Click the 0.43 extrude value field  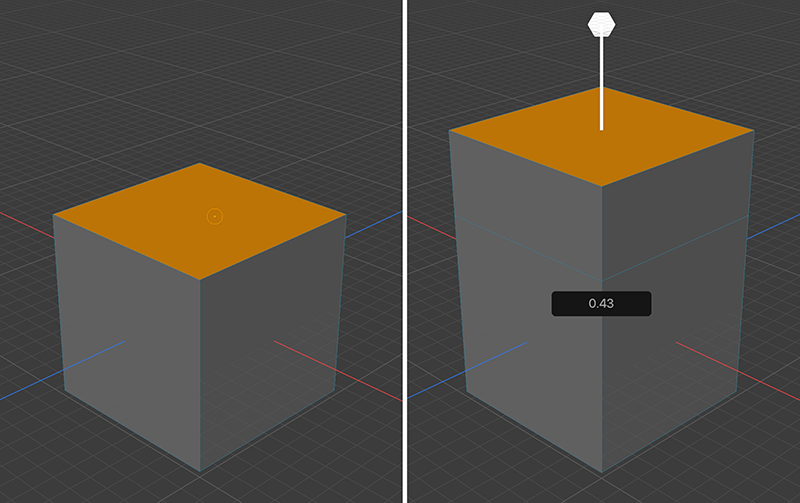click(601, 304)
